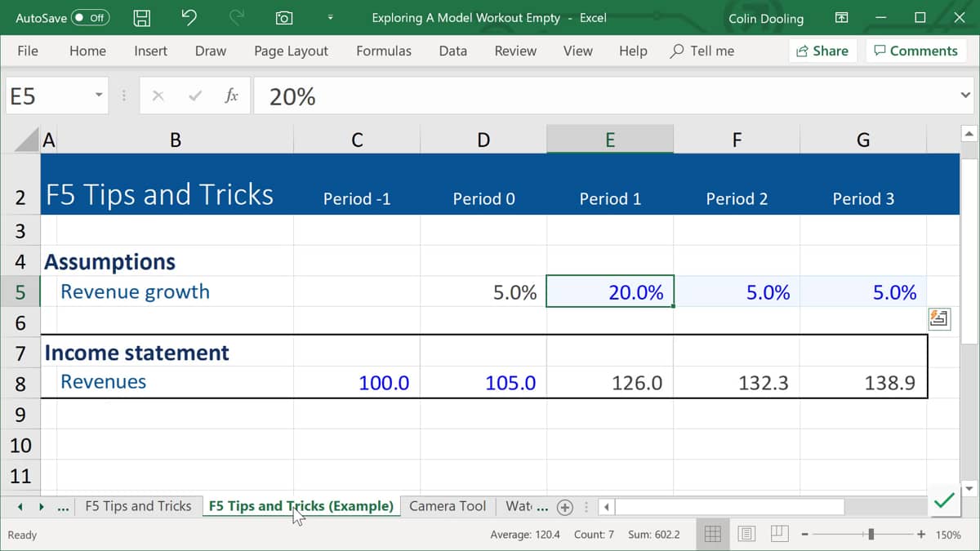Image resolution: width=980 pixels, height=551 pixels.
Task: Click the Insert Function fx icon
Action: pos(232,96)
